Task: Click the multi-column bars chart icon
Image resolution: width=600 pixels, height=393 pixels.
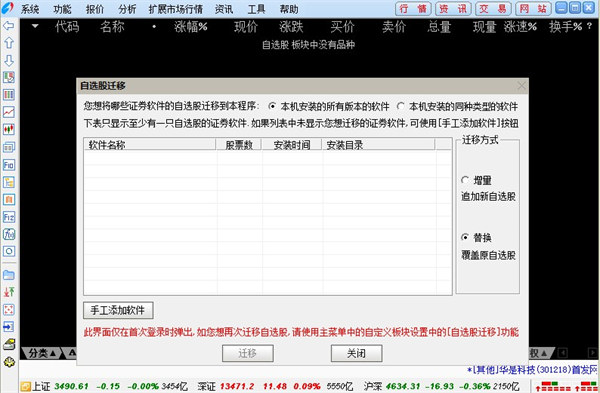Action: point(9,95)
